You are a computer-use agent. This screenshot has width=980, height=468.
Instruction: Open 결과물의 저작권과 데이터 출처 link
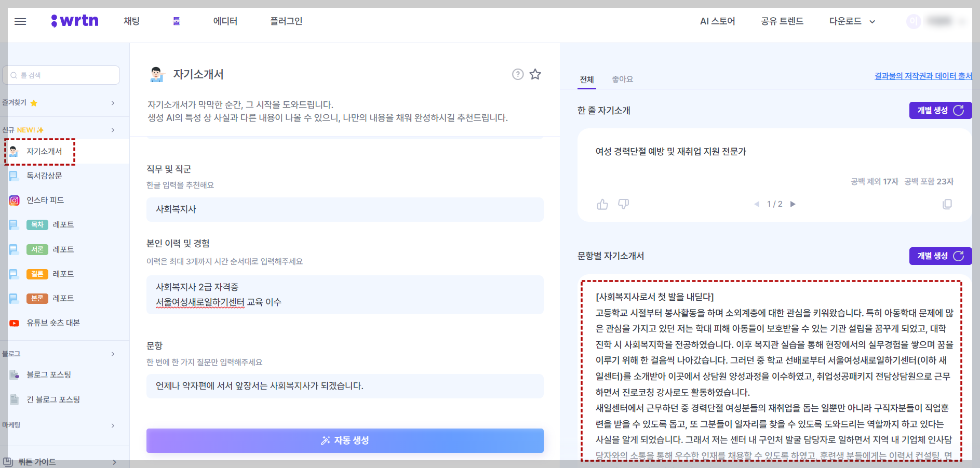coord(923,76)
